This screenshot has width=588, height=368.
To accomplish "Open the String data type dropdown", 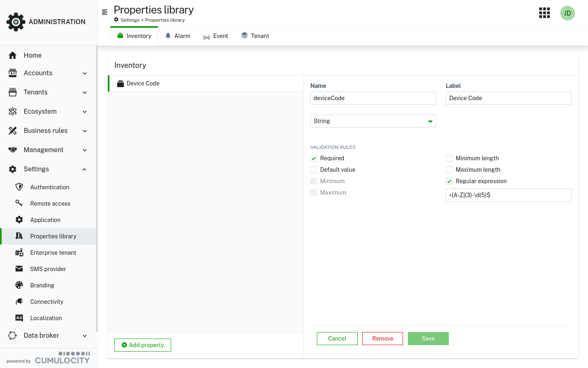I will point(430,121).
